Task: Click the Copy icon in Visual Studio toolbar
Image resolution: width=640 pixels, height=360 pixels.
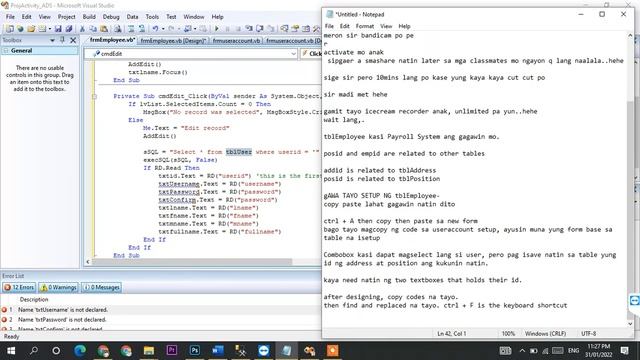Action: 93,29
